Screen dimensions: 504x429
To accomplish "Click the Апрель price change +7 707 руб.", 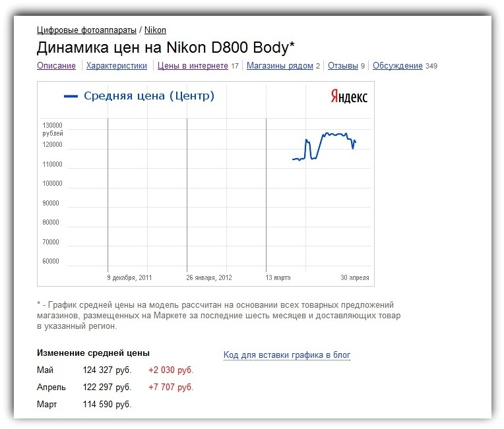I will [x=171, y=387].
